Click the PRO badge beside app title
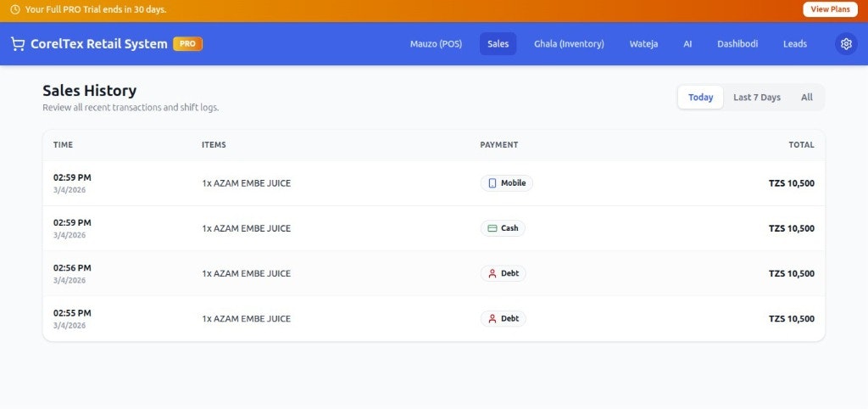The width and height of the screenshot is (868, 409). point(187,44)
